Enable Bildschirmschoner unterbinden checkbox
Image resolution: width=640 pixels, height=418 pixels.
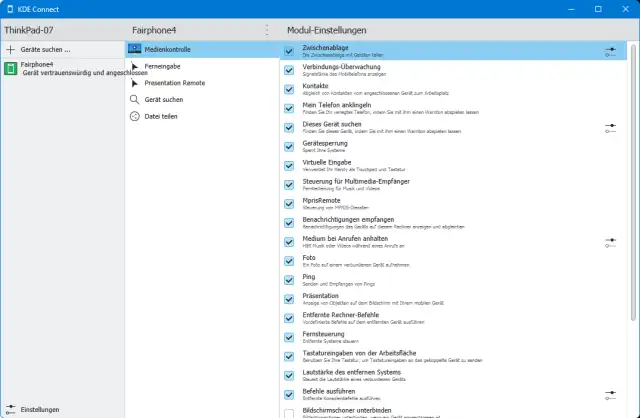pos(289,413)
